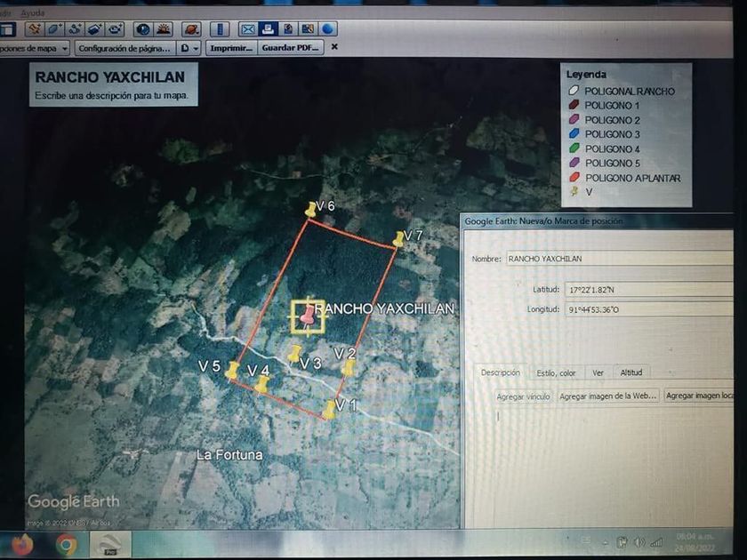Open the Altitud tab
Screen dimensions: 747x560
[631, 372]
